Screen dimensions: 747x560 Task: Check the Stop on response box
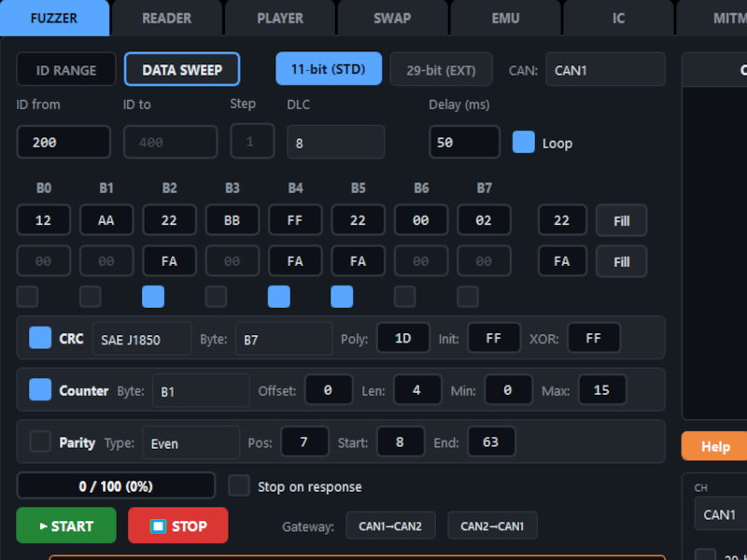click(x=240, y=486)
